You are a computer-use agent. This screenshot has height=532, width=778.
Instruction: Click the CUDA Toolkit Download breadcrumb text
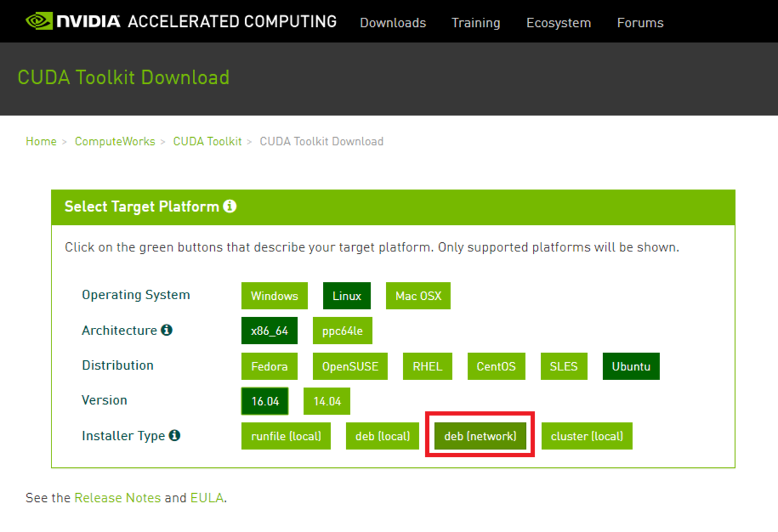[322, 141]
